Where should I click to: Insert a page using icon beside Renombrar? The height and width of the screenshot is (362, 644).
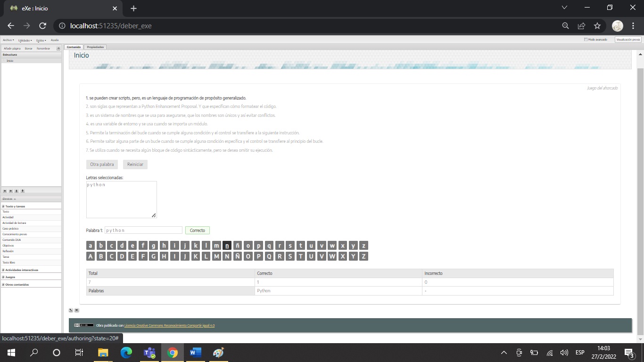(58, 48)
